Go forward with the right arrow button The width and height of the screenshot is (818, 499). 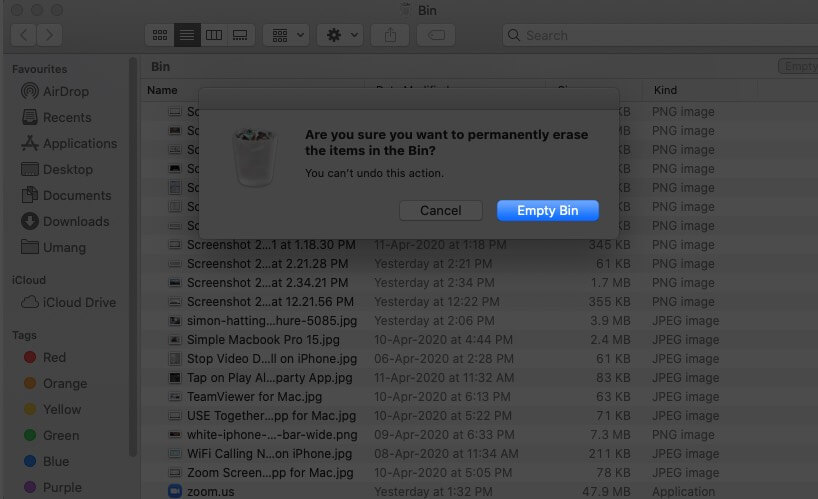(x=50, y=35)
